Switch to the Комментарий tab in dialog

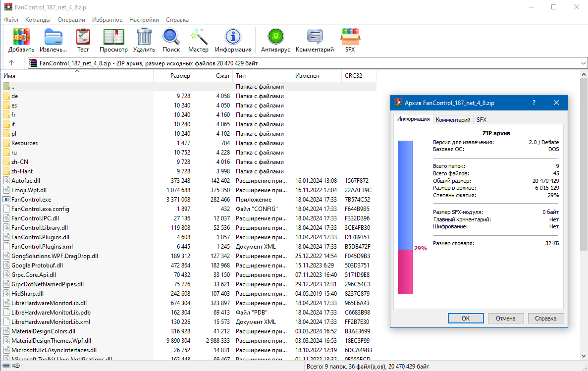(453, 120)
